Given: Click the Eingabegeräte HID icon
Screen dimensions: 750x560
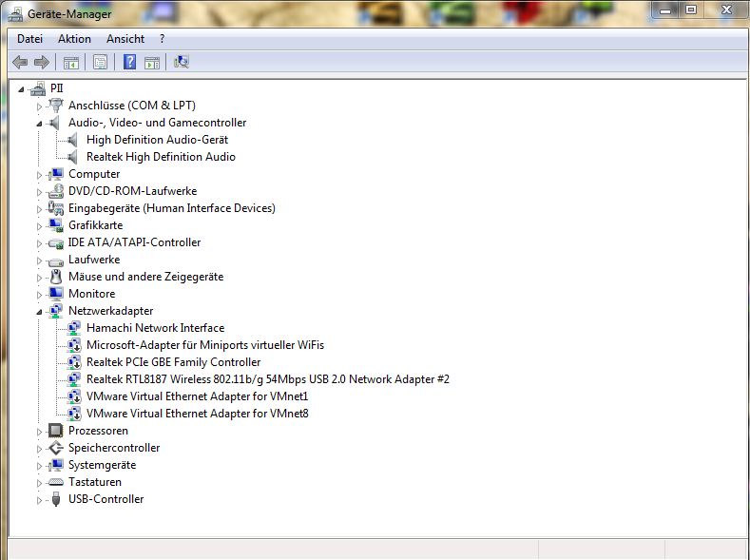Looking at the screenshot, I should [x=56, y=208].
